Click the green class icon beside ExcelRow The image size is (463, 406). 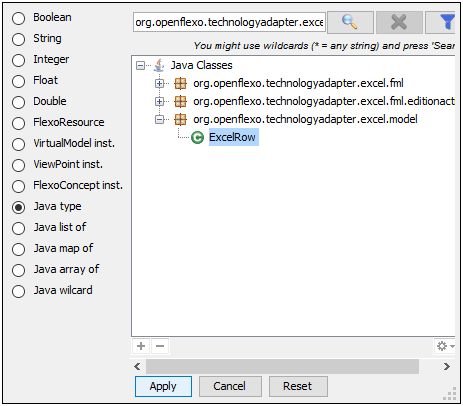(197, 137)
